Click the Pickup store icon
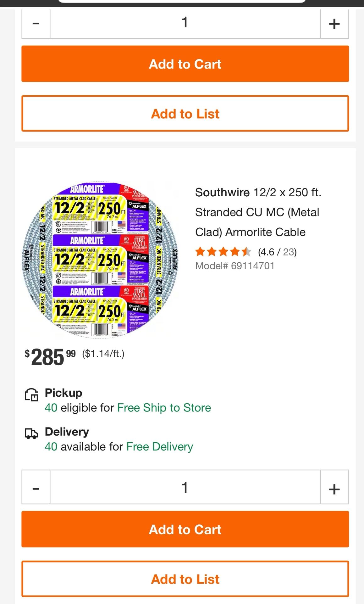The height and width of the screenshot is (604, 364). point(31,394)
